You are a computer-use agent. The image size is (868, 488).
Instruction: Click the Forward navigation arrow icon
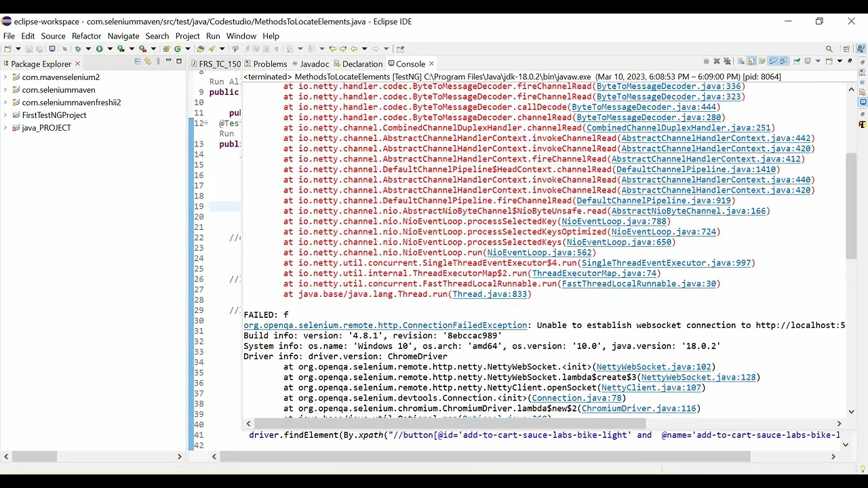click(x=375, y=49)
